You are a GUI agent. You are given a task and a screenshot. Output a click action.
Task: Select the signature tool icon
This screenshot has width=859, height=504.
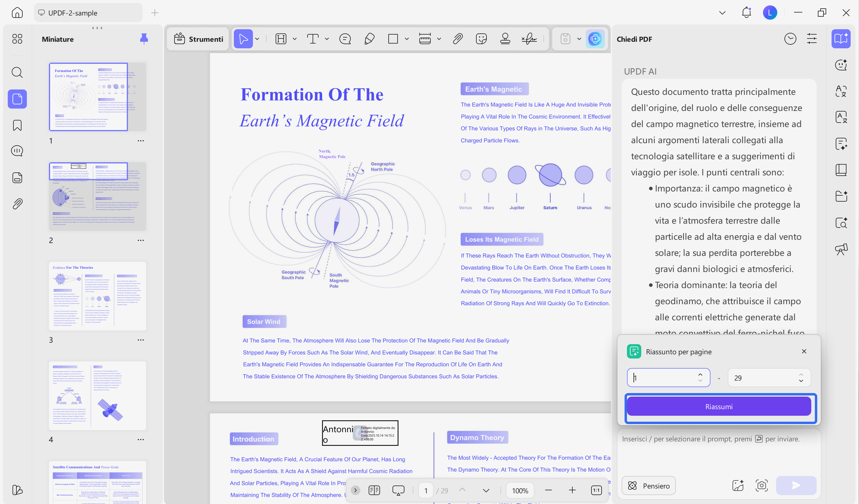[x=529, y=39]
